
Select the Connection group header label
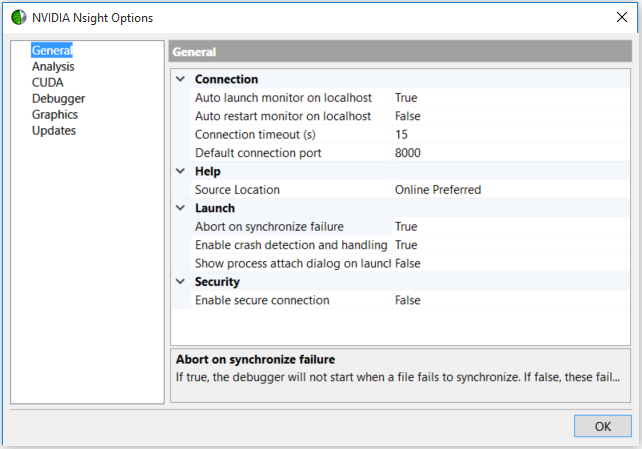(226, 79)
